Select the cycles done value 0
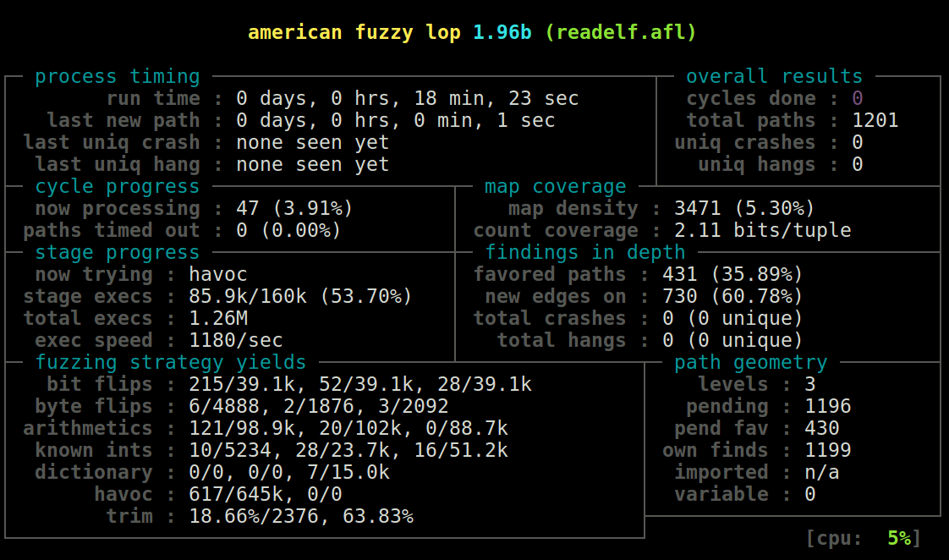 coord(857,99)
